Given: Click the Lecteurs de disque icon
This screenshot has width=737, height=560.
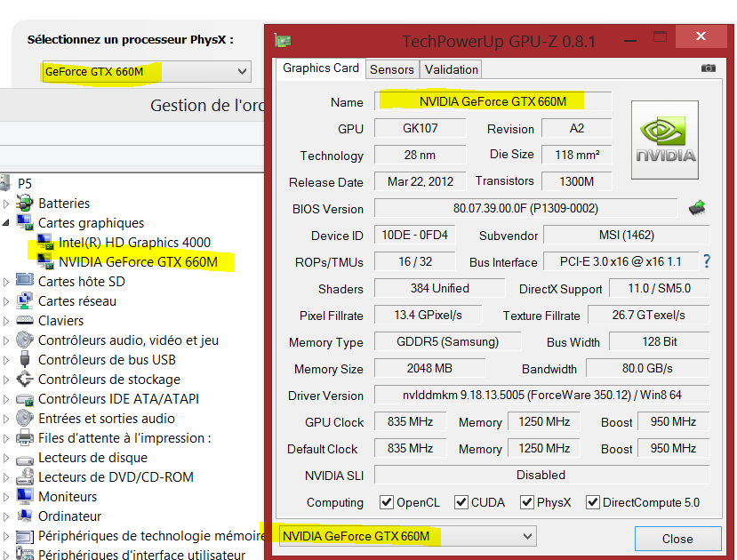Looking at the screenshot, I should 24,458.
